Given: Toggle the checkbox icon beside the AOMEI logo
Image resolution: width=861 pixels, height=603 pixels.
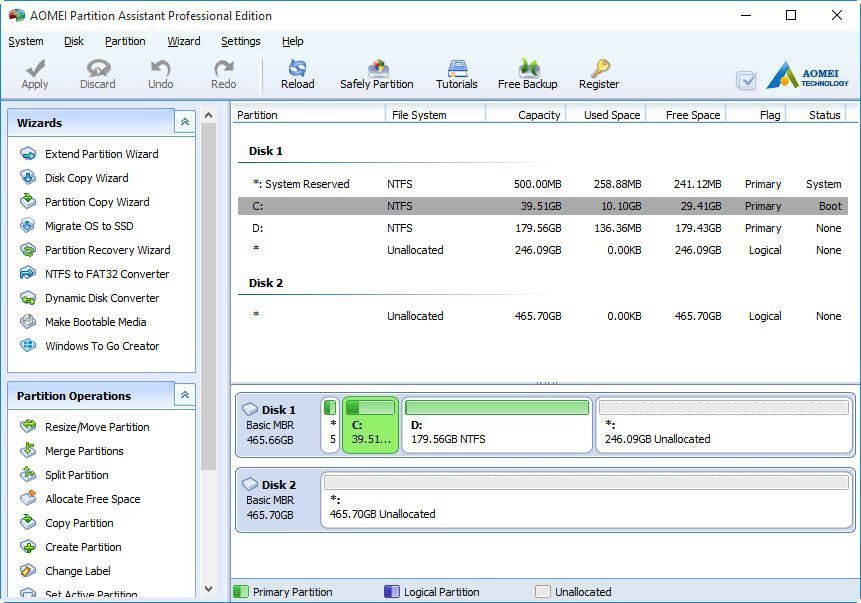Looking at the screenshot, I should point(746,80).
